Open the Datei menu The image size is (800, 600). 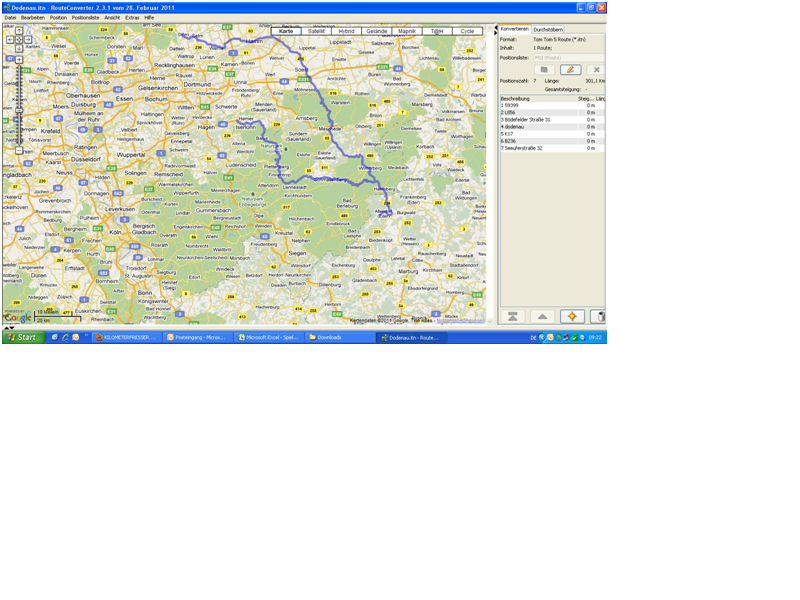click(x=10, y=17)
